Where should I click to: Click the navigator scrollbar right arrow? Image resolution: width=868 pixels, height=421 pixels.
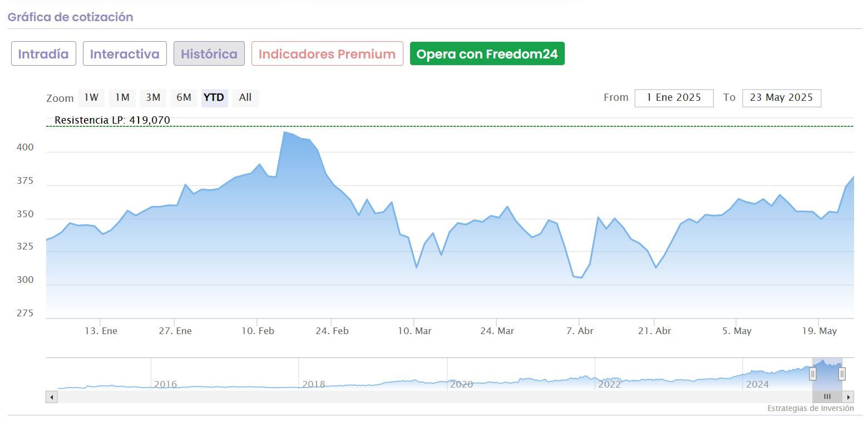click(x=848, y=397)
